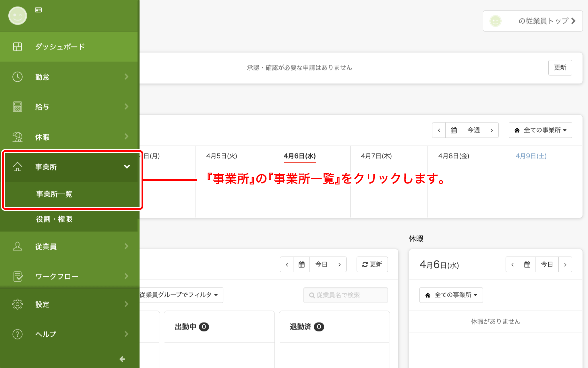Select the 退勤済 status card header
The height and width of the screenshot is (368, 588).
[x=334, y=327]
